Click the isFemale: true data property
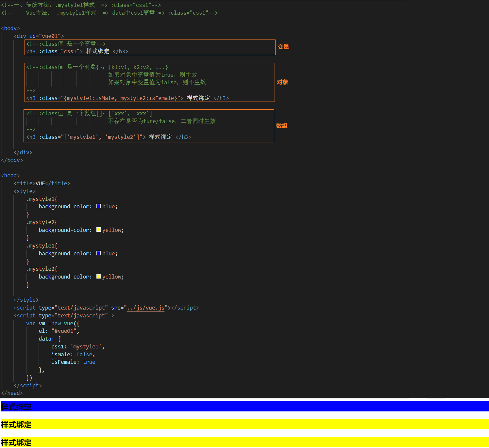The image size is (489, 448). coord(73,362)
